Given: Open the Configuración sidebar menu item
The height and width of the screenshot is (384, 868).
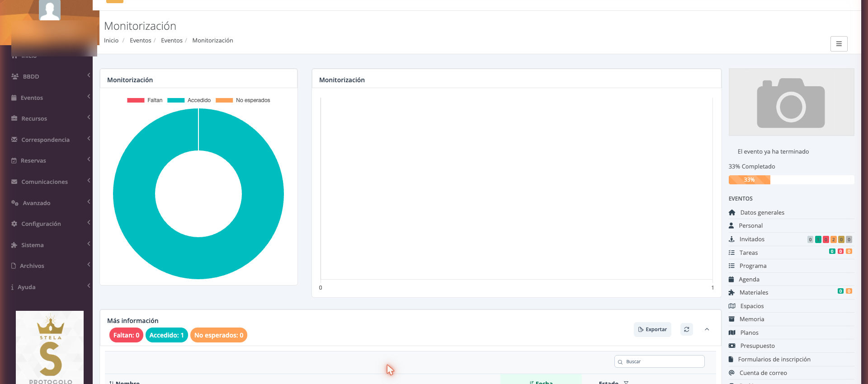Looking at the screenshot, I should point(50,224).
